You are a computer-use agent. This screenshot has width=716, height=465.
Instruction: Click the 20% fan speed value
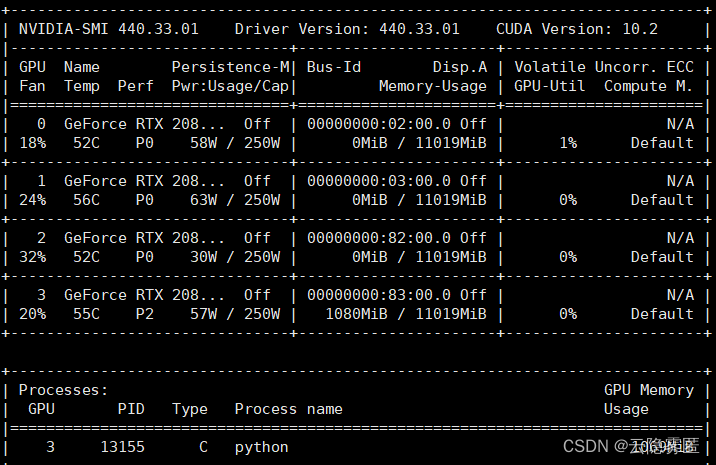[32, 314]
